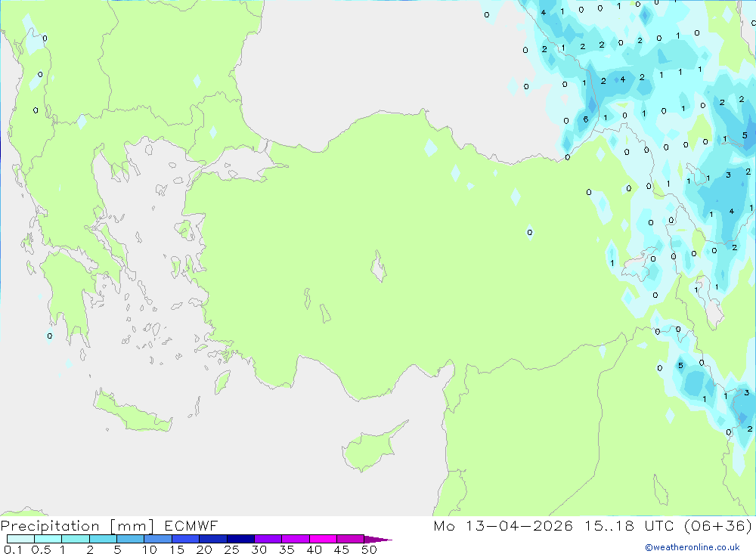Open the weatheronline.co.uk link
Image resolution: width=756 pixels, height=554 pixels.
[692, 547]
